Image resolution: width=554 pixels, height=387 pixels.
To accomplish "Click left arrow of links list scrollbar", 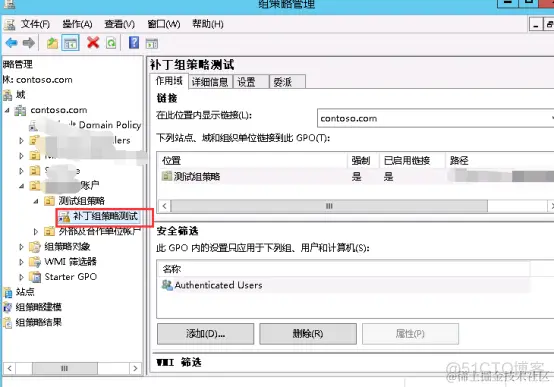I will [x=164, y=206].
